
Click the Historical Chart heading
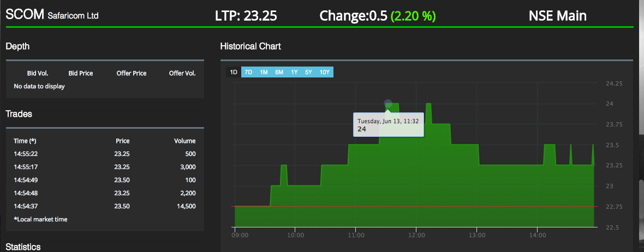click(x=251, y=46)
